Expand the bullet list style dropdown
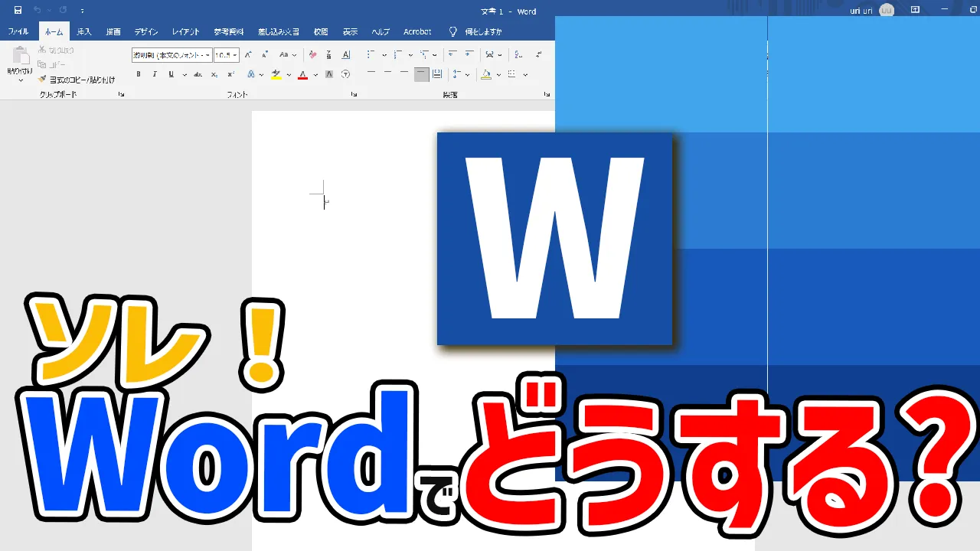Viewport: 980px width, 551px height. [386, 55]
